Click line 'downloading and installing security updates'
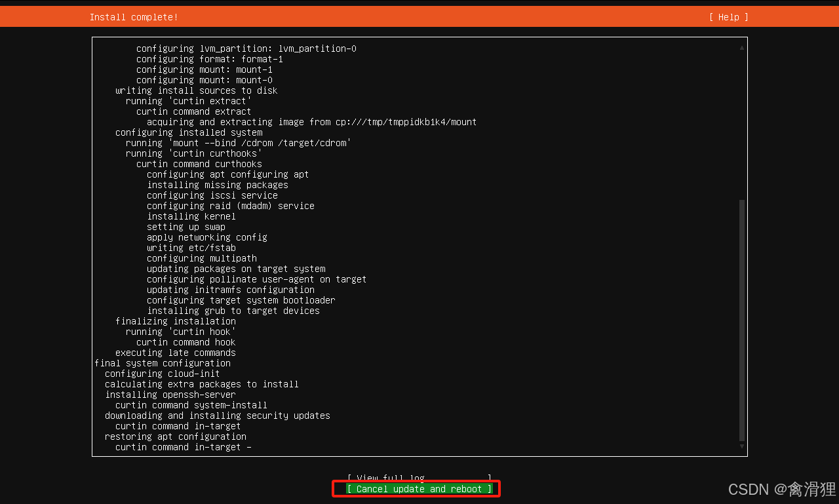 [x=218, y=416]
